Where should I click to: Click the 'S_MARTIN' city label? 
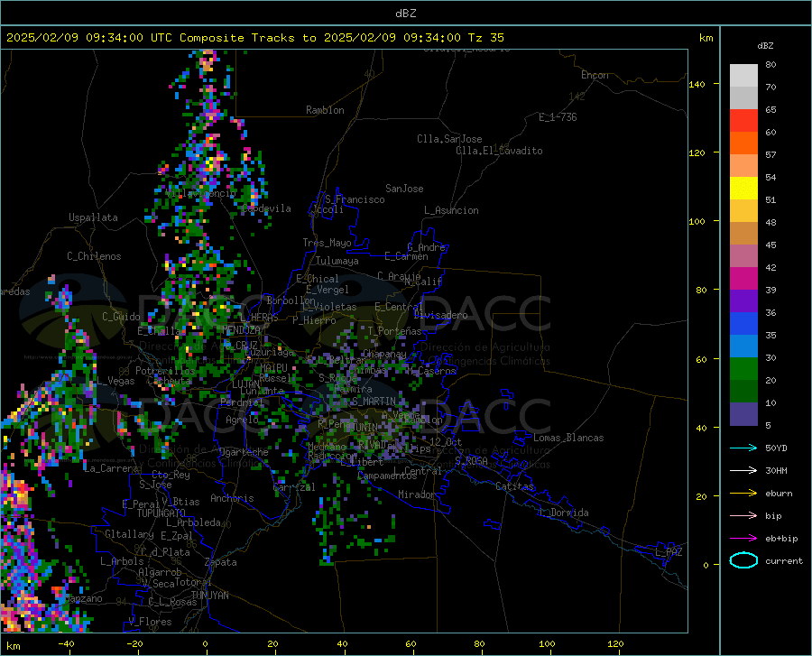[x=374, y=402]
